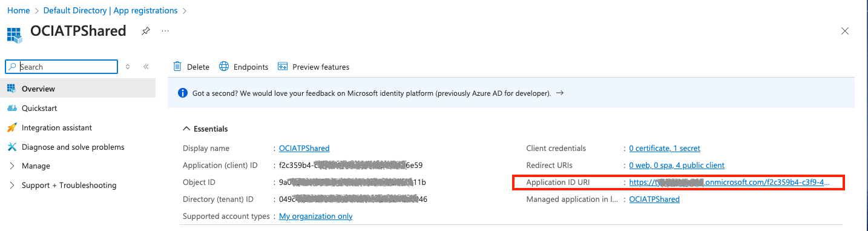Click the Object ID label

(199, 182)
